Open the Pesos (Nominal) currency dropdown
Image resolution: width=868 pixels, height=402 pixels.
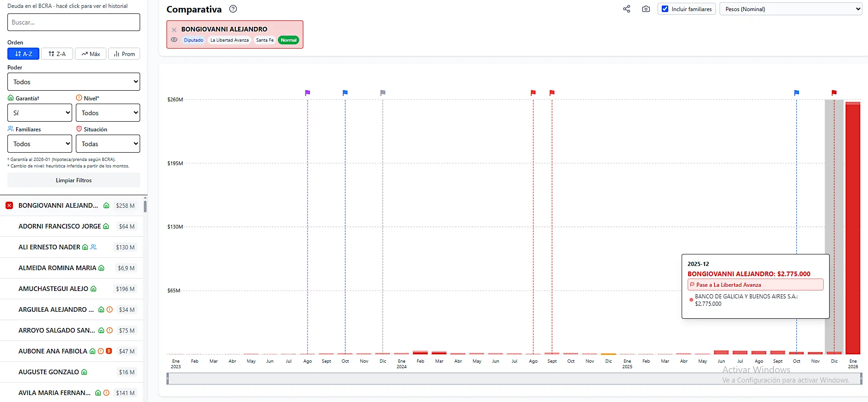coord(791,9)
